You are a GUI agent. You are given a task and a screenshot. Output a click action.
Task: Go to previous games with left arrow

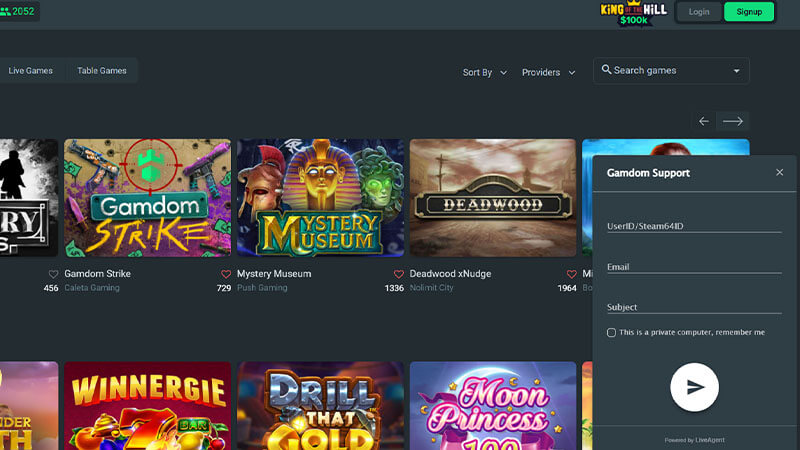(704, 121)
